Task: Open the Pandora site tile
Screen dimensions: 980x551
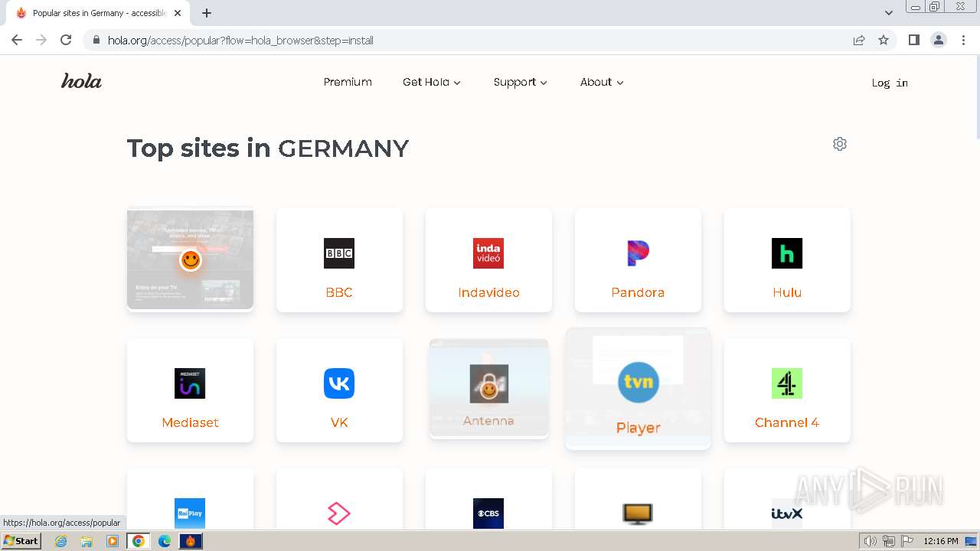Action: point(638,260)
